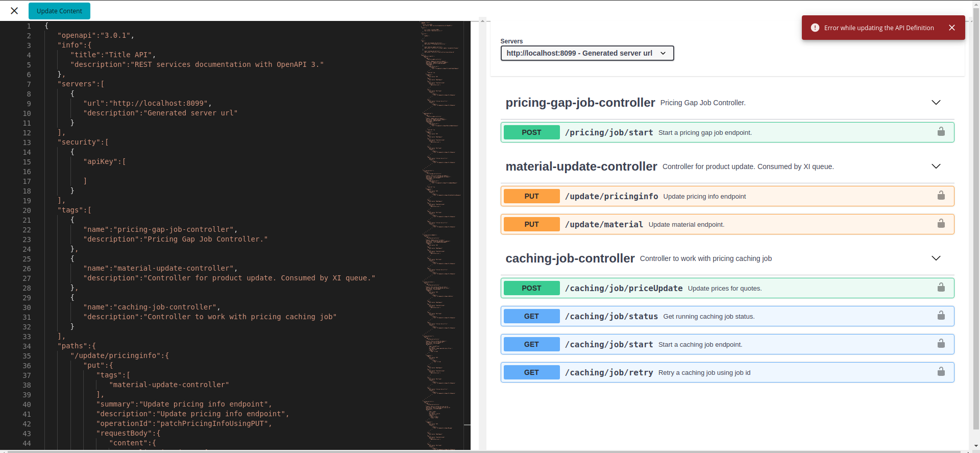The height and width of the screenshot is (453, 980).
Task: Dismiss the API Definition error notification
Action: click(952, 28)
